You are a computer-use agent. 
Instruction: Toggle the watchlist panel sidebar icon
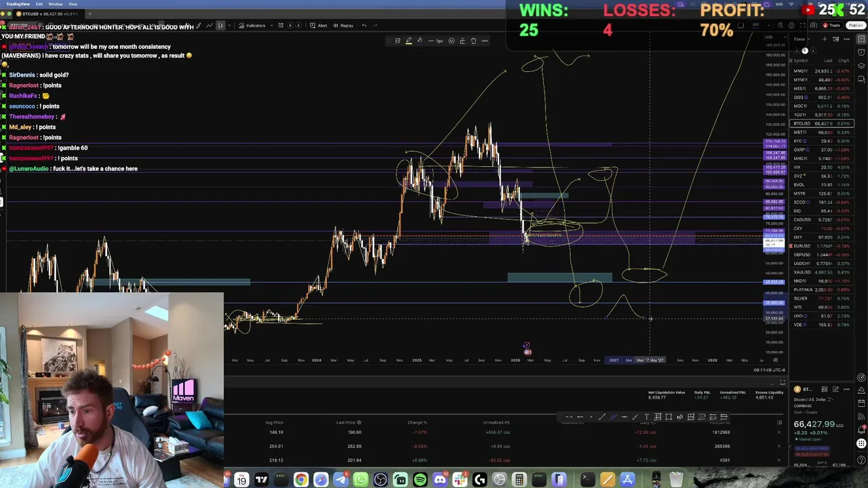coord(861,39)
